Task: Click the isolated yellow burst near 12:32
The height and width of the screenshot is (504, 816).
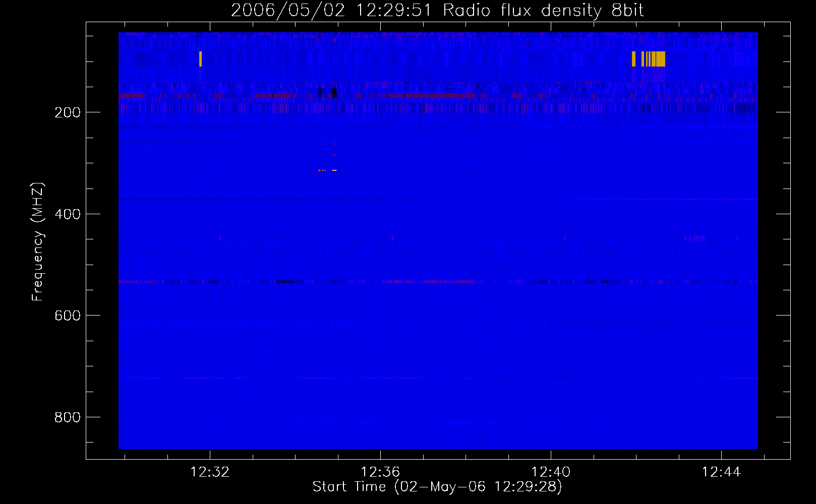Action: [200, 59]
